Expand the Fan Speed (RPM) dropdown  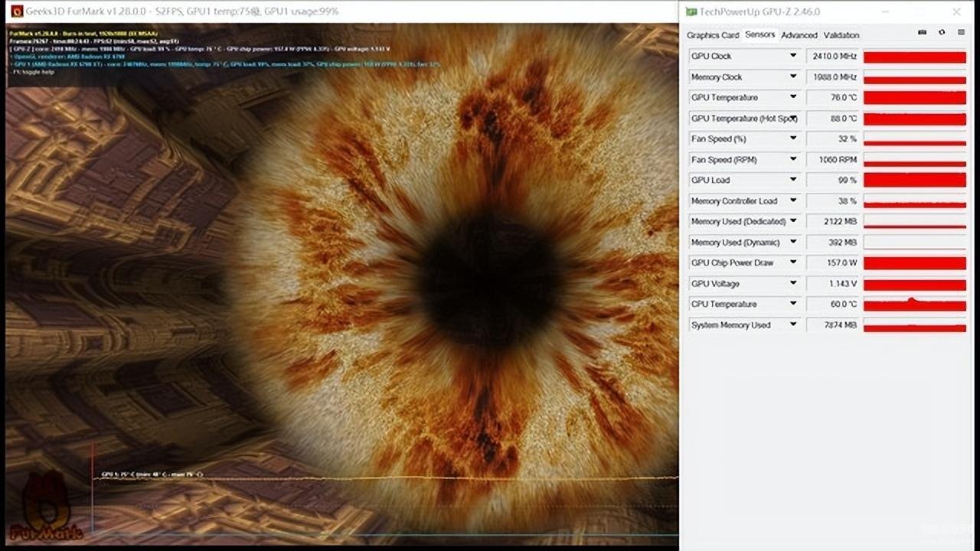tap(793, 159)
